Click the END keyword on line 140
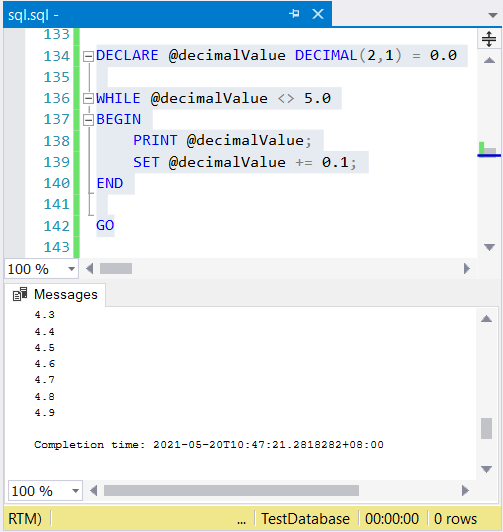 pos(110,183)
